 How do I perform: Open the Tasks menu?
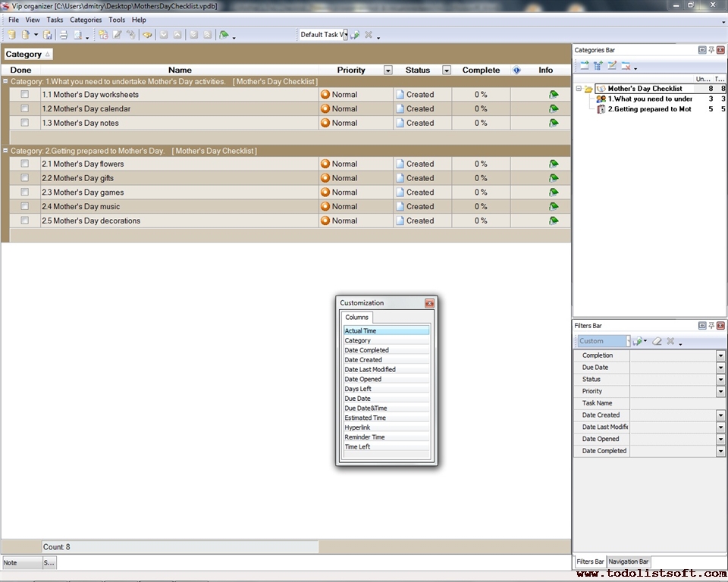click(x=55, y=20)
